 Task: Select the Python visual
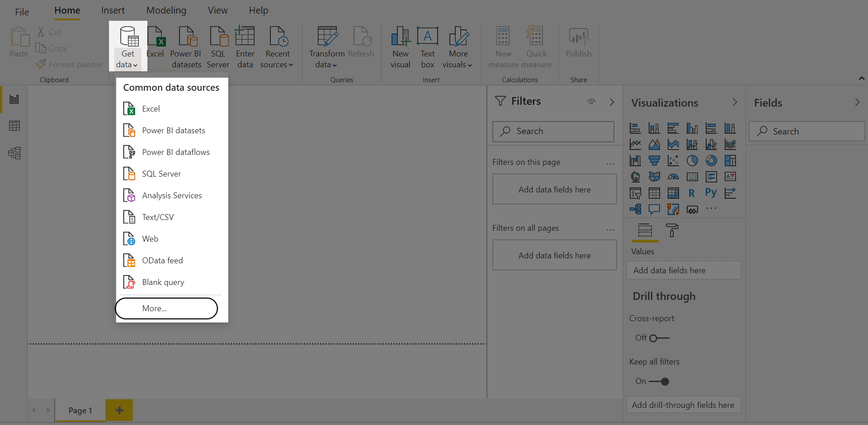point(711,193)
